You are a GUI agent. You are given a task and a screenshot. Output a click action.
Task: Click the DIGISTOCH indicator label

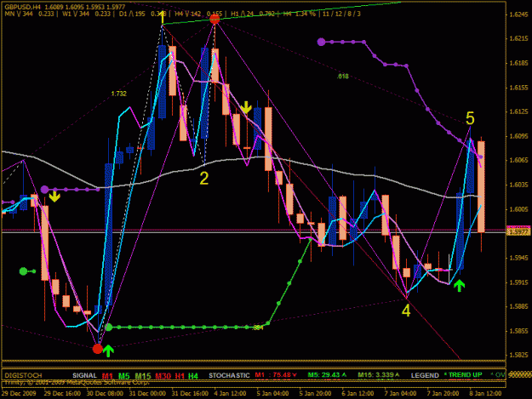click(24, 375)
